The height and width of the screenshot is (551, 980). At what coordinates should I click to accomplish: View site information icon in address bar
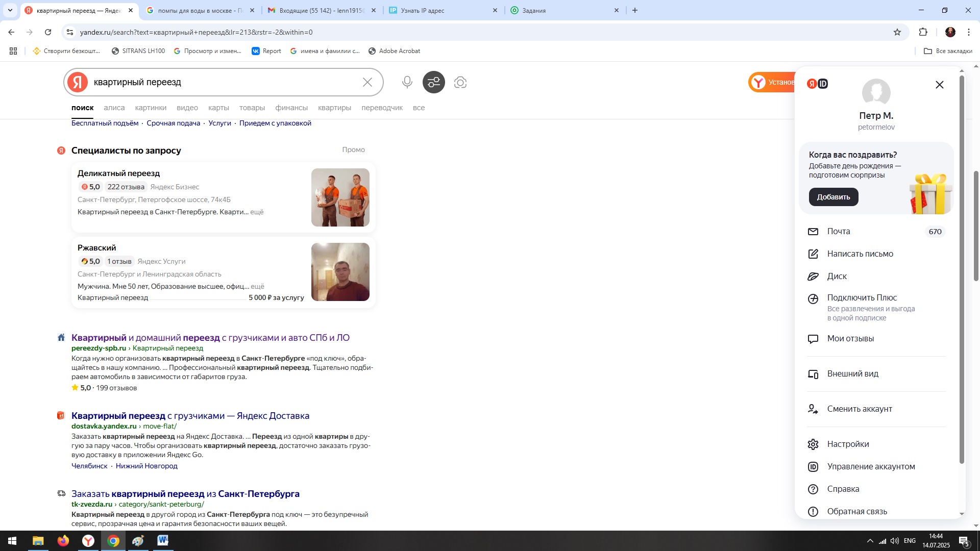[x=70, y=32]
